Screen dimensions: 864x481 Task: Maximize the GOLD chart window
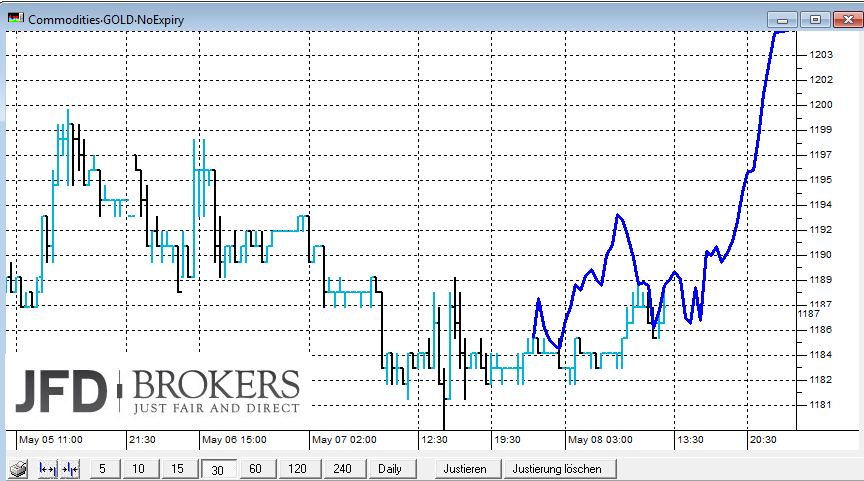coord(815,20)
